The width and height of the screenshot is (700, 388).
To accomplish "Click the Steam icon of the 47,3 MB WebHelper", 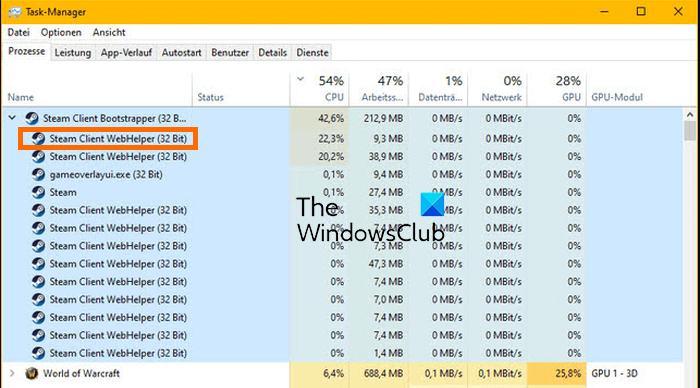I will coord(38,263).
